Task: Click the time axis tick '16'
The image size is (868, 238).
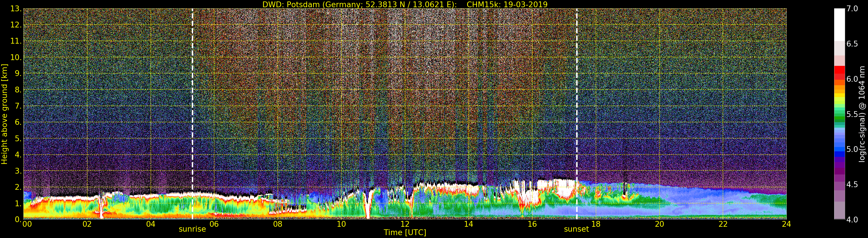Action: 532,224
